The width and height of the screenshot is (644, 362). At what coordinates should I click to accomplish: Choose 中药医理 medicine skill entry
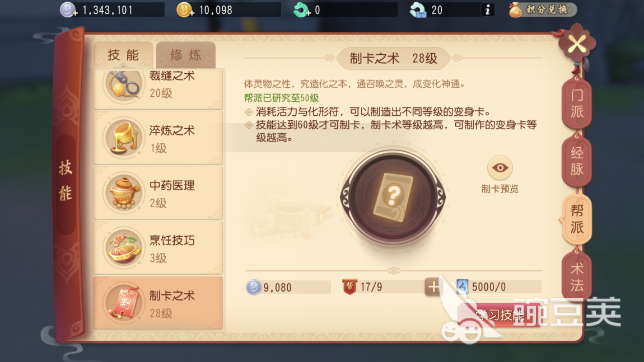(158, 193)
